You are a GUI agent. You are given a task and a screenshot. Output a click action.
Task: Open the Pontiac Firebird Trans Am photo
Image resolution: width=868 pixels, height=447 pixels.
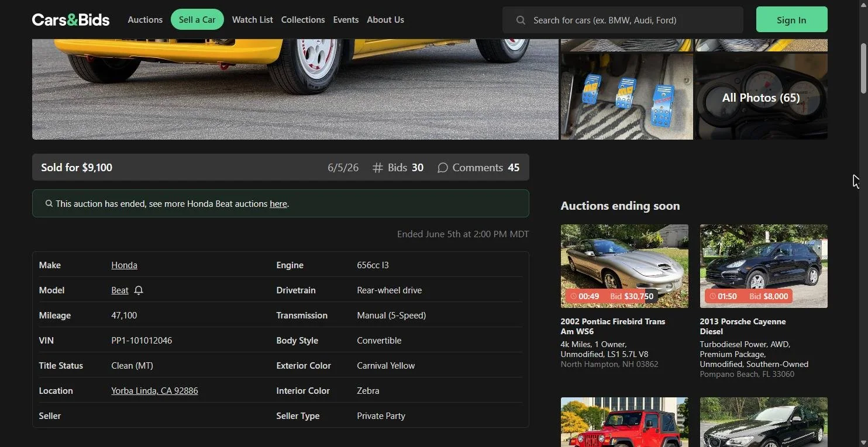click(x=624, y=266)
